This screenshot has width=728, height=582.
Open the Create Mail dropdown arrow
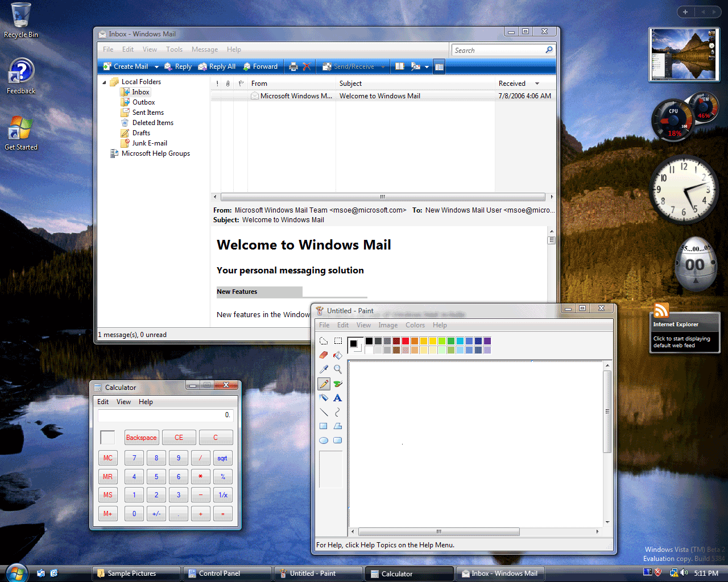(x=156, y=67)
